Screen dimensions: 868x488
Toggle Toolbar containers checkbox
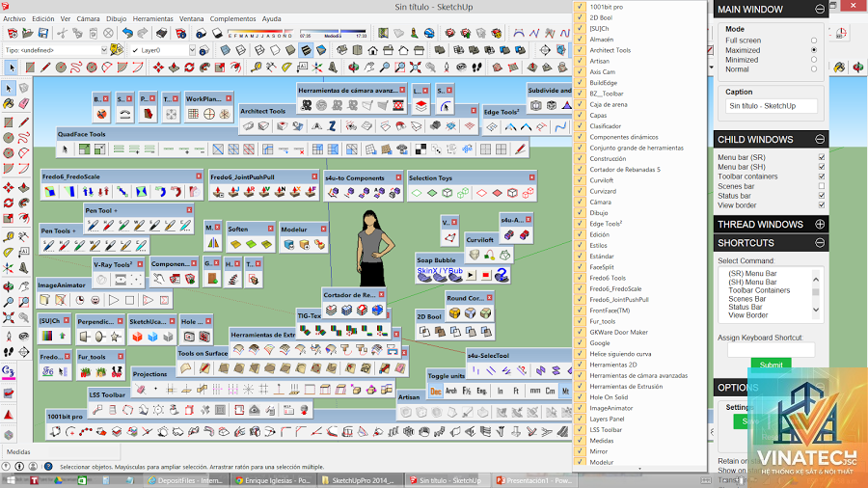822,176
